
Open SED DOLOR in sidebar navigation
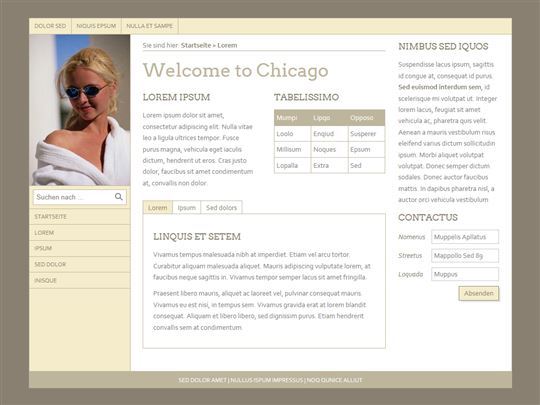point(80,264)
